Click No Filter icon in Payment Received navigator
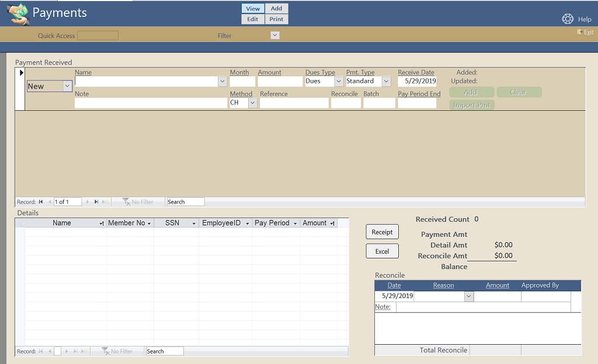 click(x=126, y=202)
